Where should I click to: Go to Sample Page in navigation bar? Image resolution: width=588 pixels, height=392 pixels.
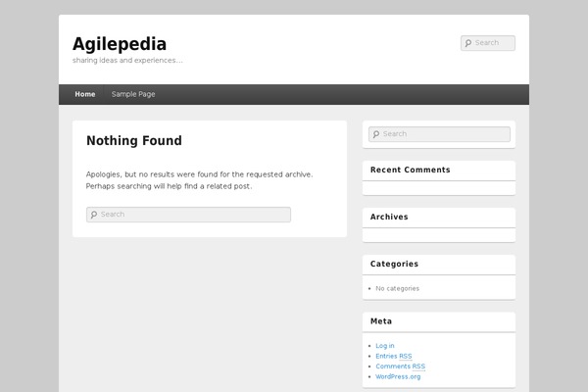133,94
